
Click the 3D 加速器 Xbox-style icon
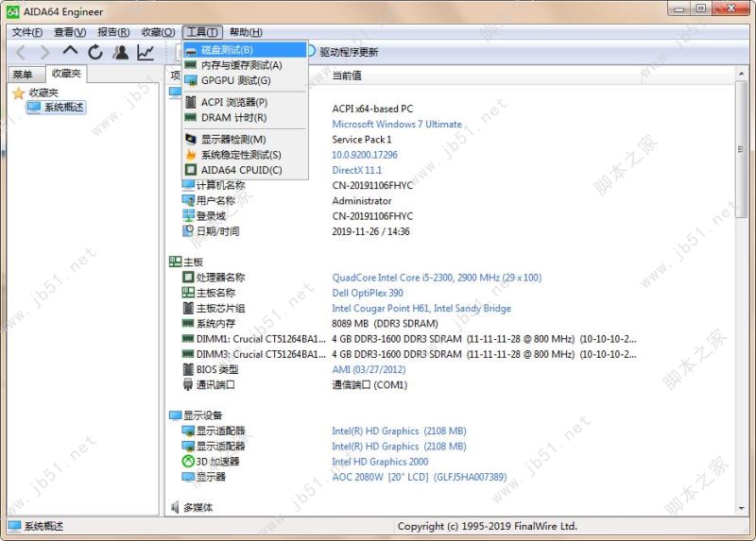[188, 462]
